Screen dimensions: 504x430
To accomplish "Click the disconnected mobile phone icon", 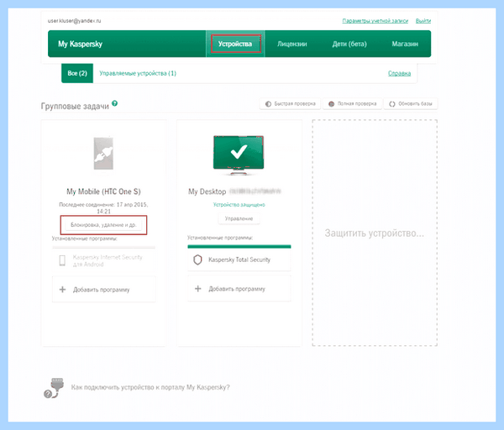I will [x=103, y=154].
